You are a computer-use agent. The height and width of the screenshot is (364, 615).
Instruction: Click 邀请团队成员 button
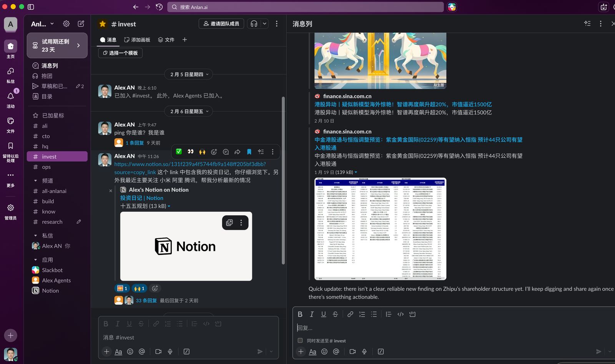[221, 24]
